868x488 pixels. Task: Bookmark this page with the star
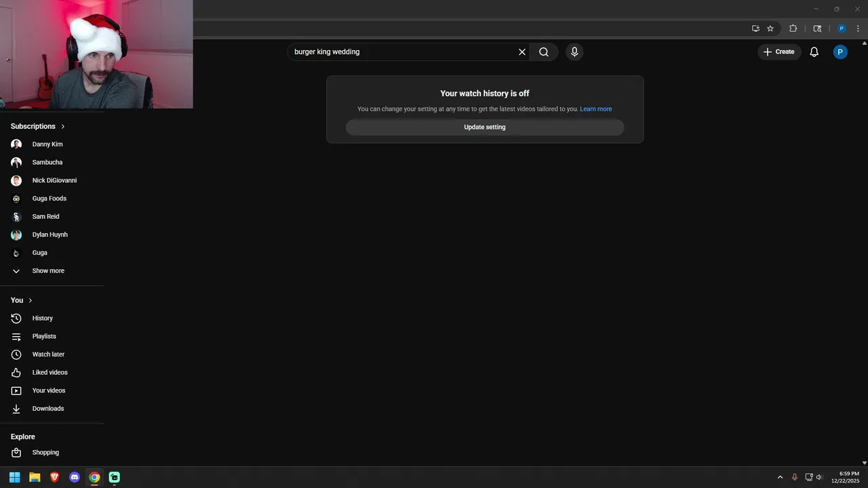(x=770, y=28)
